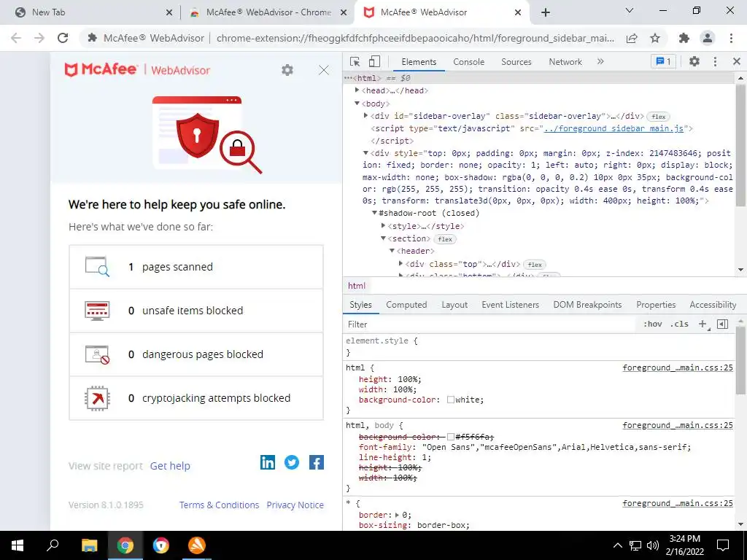Click the html breadcrumb item
The height and width of the screenshot is (560, 747).
coord(357,286)
